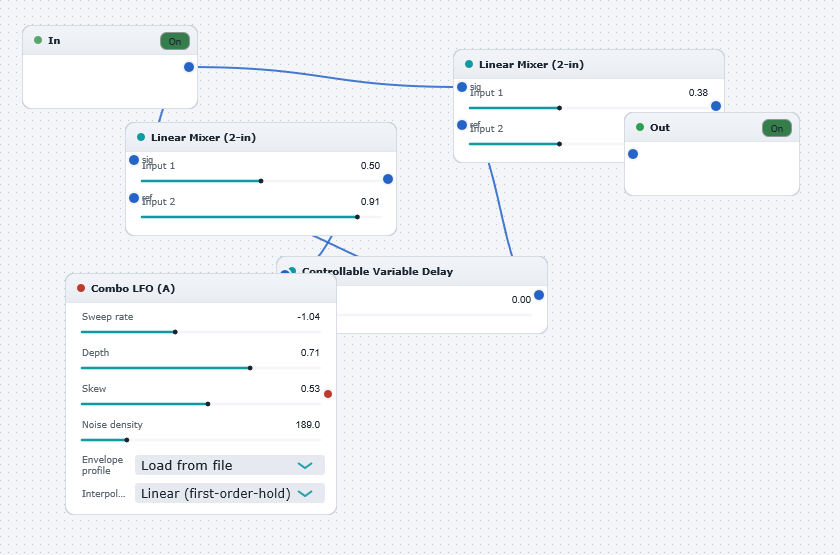The height and width of the screenshot is (555, 840).
Task: Toggle the In node's On switch
Action: [175, 41]
